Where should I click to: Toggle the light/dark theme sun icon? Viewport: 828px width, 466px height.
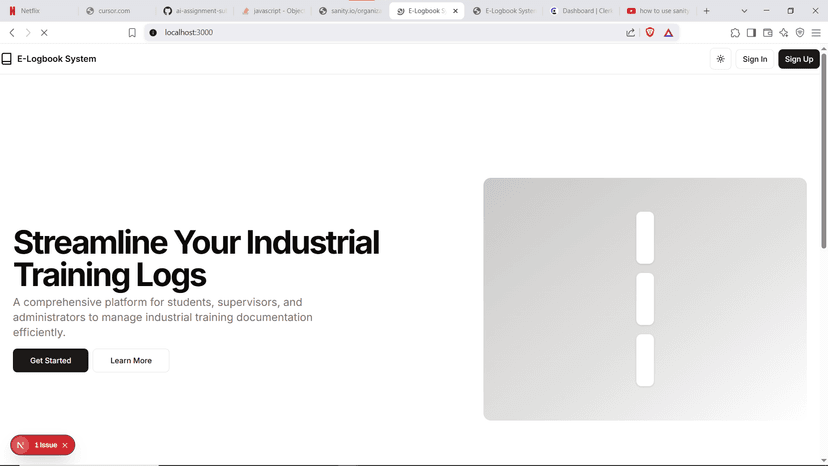[x=720, y=59]
